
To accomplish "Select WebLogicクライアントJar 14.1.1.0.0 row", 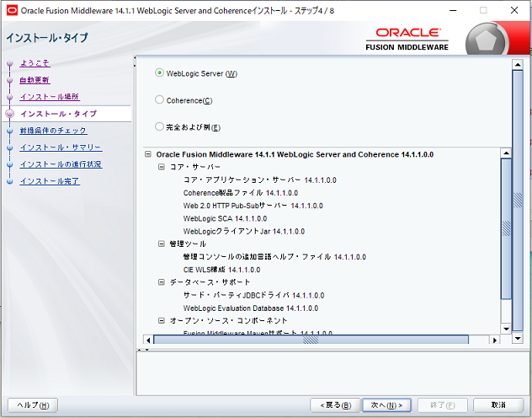I will [x=244, y=232].
